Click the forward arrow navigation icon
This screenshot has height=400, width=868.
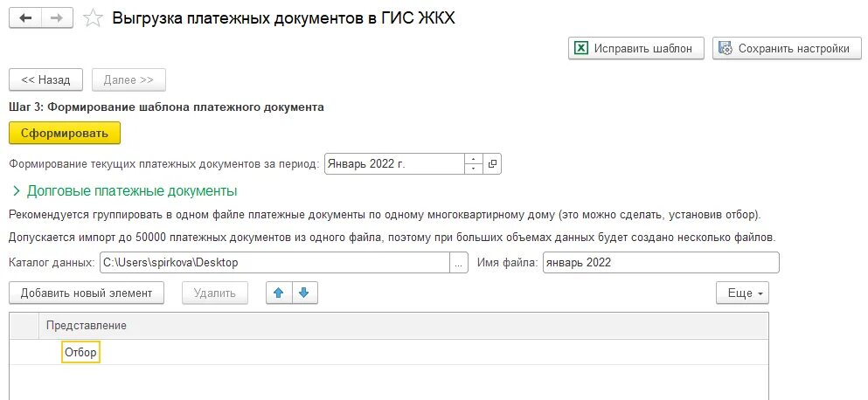coord(57,18)
